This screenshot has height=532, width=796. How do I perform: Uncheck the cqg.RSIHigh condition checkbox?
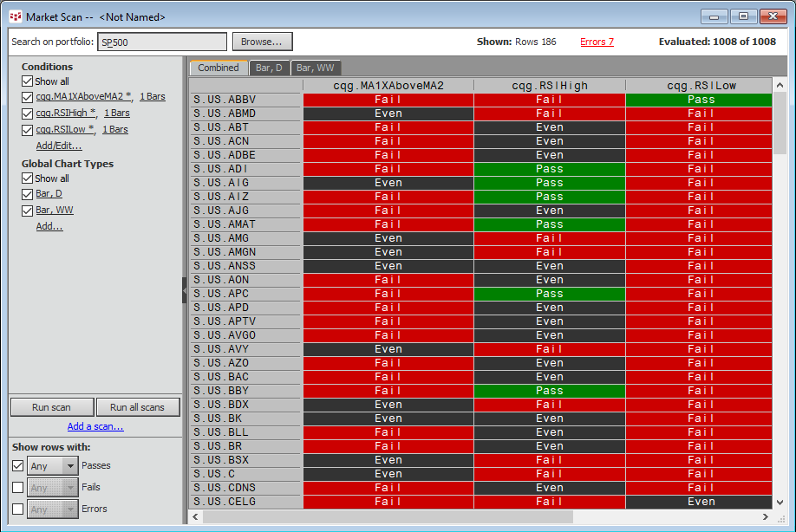click(x=28, y=113)
